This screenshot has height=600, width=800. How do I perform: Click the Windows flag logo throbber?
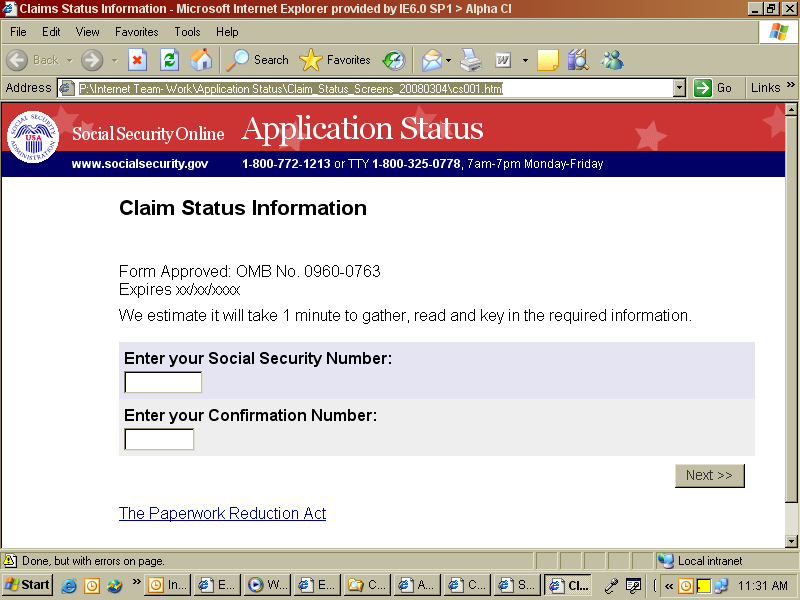(x=778, y=32)
